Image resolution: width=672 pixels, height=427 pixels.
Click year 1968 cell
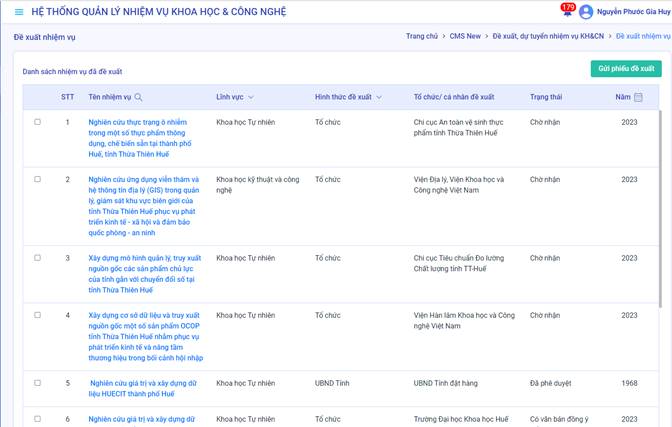click(629, 383)
